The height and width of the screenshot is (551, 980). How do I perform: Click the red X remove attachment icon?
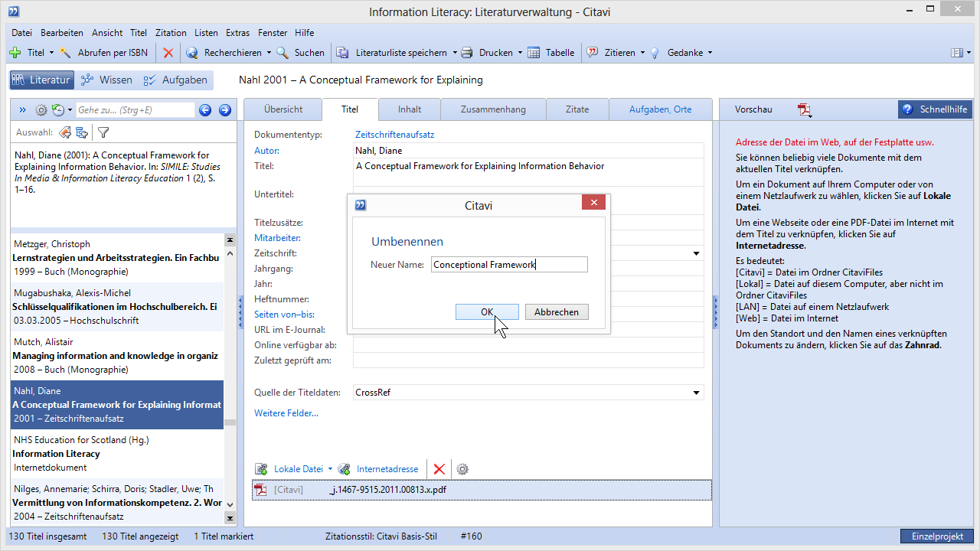439,469
